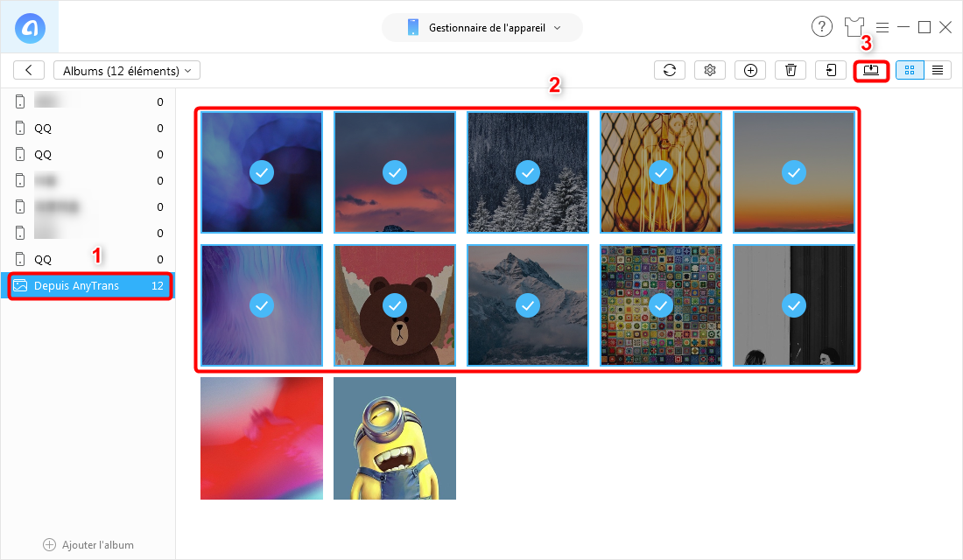Image resolution: width=963 pixels, height=560 pixels.
Task: Deselect the blue abstract wallpaper photo
Action: click(262, 171)
